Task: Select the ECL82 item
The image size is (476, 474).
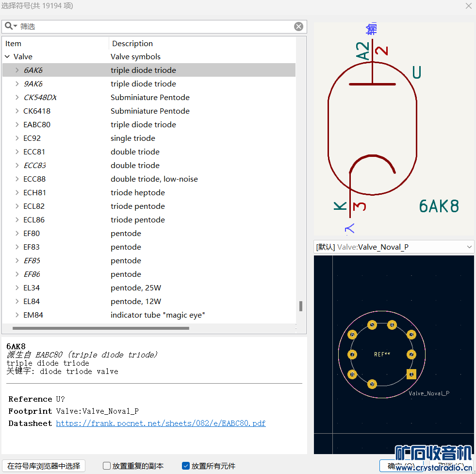Action: 149,206
